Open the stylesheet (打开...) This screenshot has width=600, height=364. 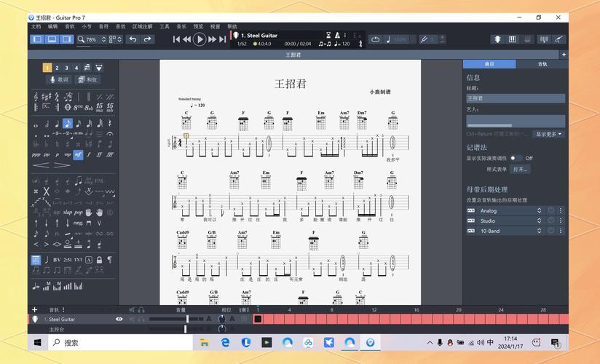pyautogui.click(x=520, y=169)
